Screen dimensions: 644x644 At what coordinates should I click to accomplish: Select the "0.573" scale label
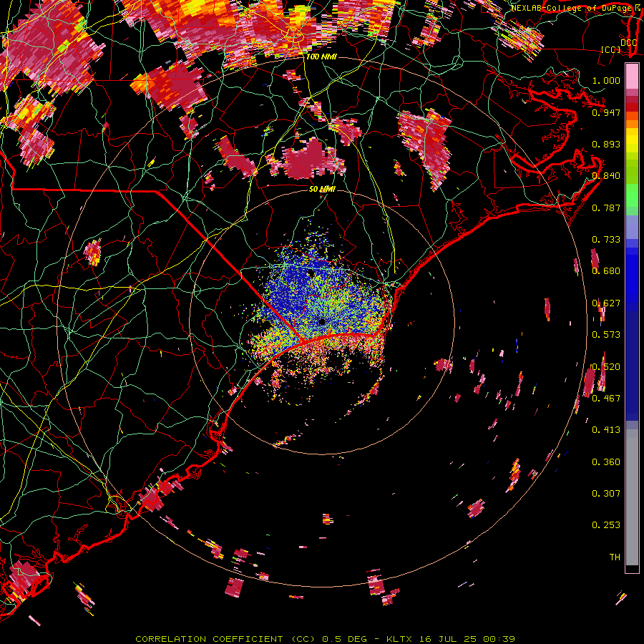[x=606, y=334]
